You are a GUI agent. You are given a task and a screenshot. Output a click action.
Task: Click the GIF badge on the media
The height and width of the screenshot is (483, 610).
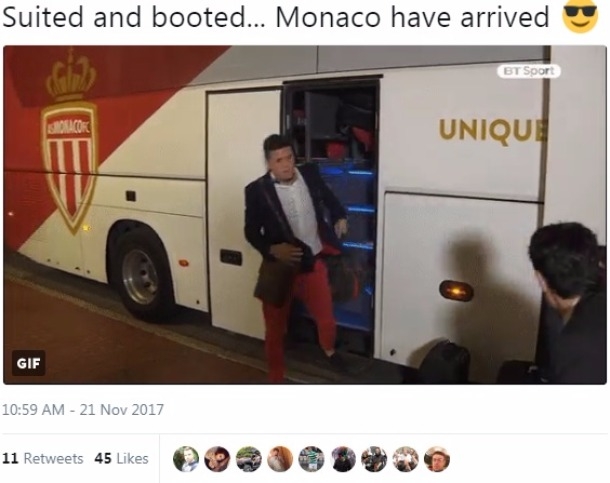pos(28,363)
